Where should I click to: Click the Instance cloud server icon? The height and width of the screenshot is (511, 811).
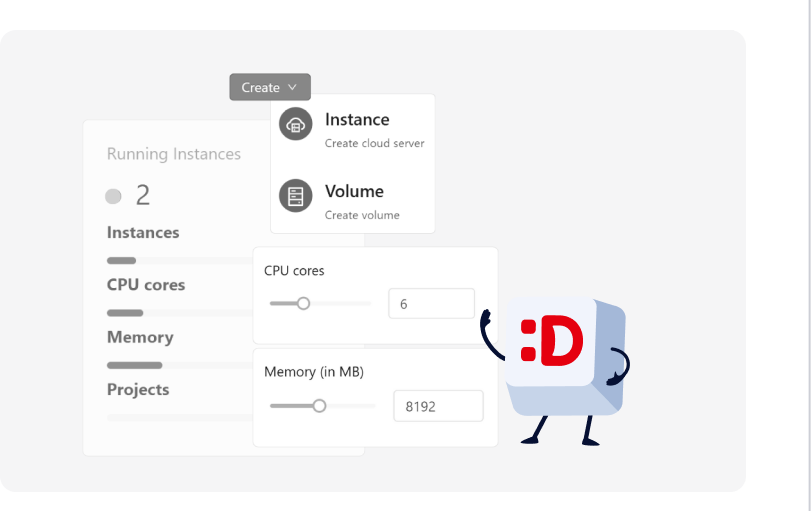[x=295, y=124]
